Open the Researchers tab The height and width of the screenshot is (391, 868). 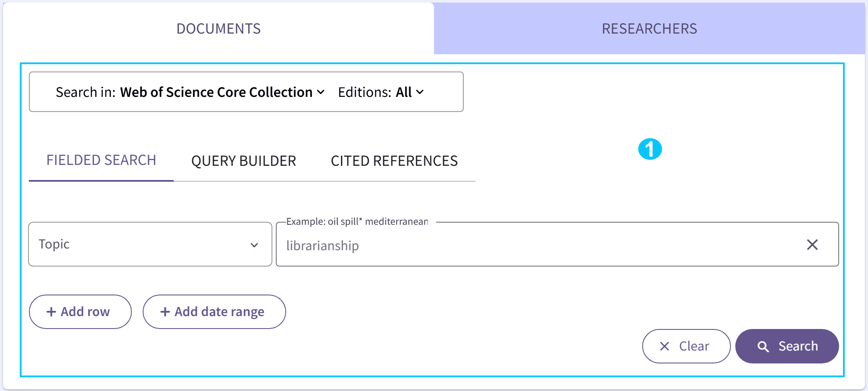coord(649,28)
